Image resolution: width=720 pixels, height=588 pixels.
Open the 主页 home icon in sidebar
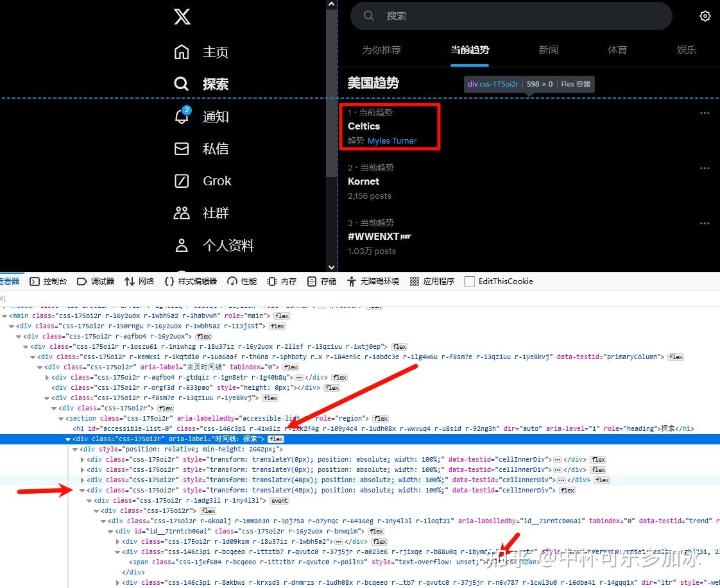point(182,51)
